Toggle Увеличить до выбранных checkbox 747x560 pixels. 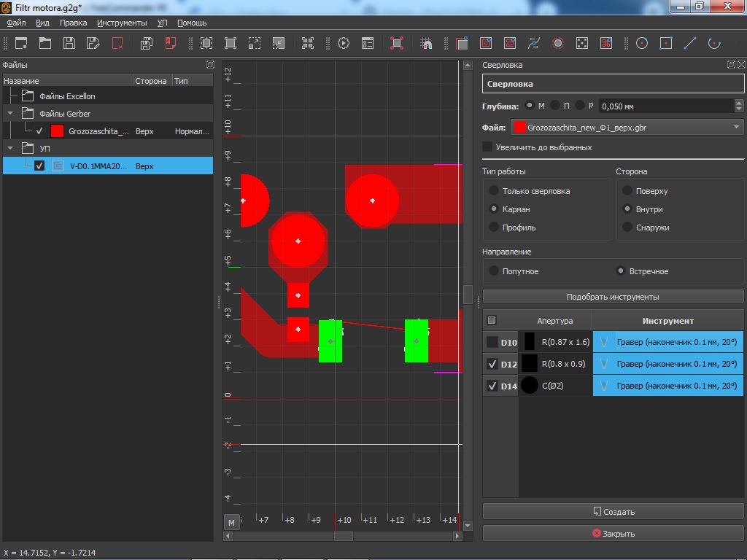(487, 147)
